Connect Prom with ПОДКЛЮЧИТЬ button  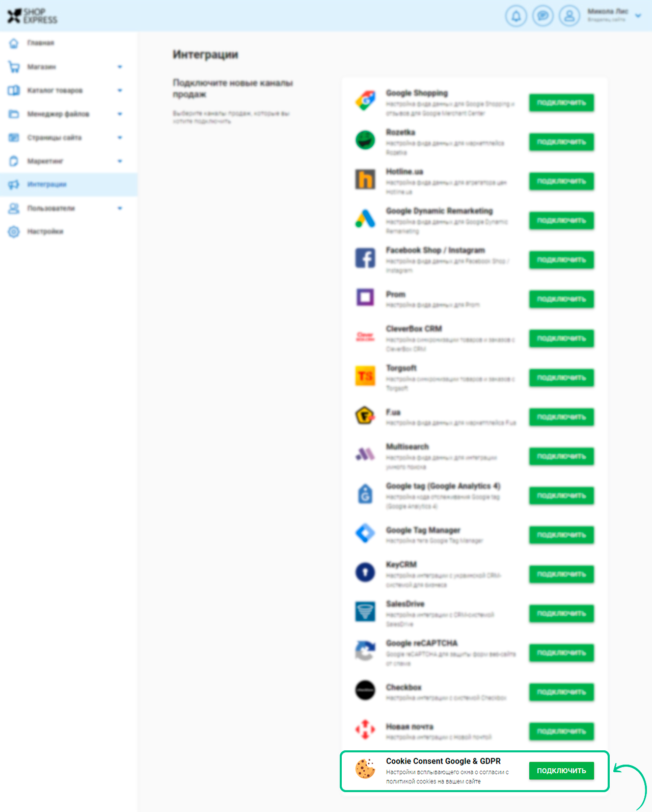[x=561, y=299]
